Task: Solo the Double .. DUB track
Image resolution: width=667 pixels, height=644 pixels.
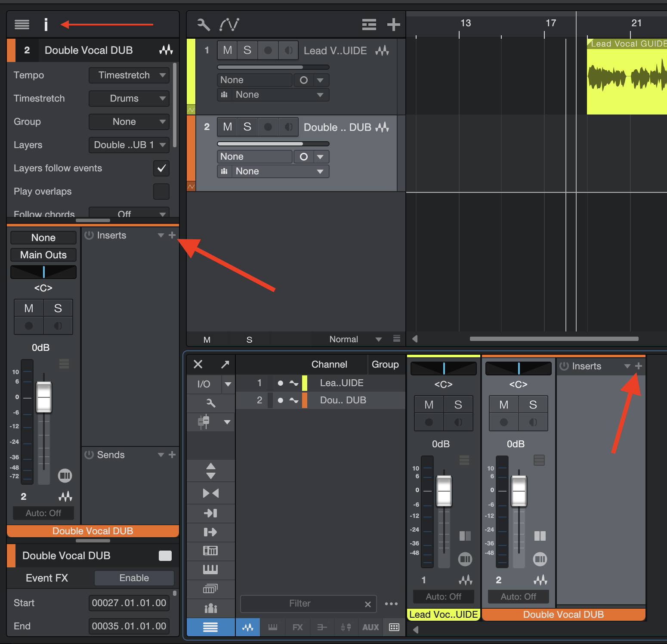Action: click(x=247, y=127)
